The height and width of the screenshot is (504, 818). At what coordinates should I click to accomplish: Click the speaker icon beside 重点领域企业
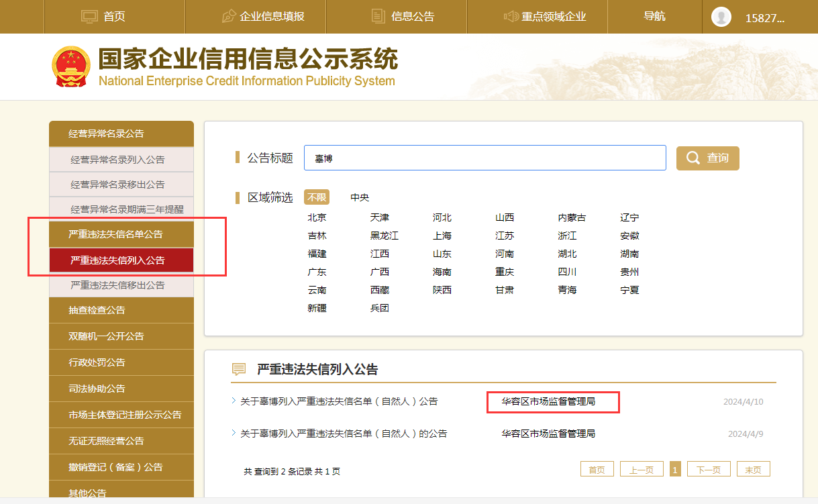coord(511,16)
